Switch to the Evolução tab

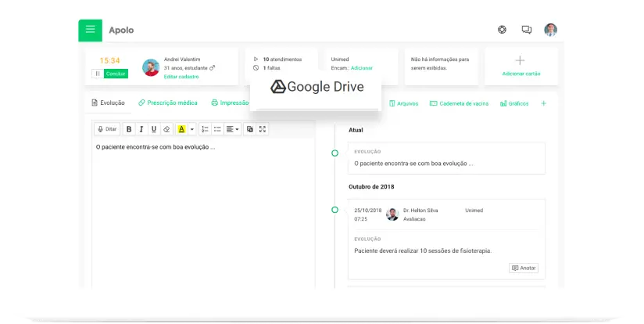pyautogui.click(x=109, y=103)
